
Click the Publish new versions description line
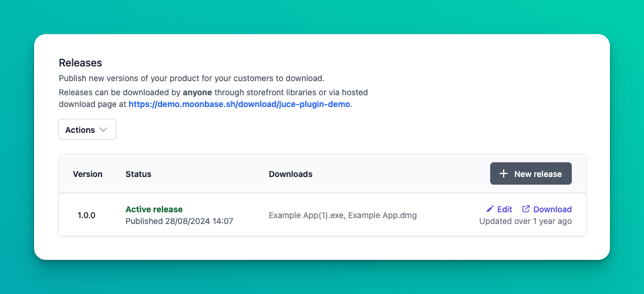pyautogui.click(x=191, y=78)
